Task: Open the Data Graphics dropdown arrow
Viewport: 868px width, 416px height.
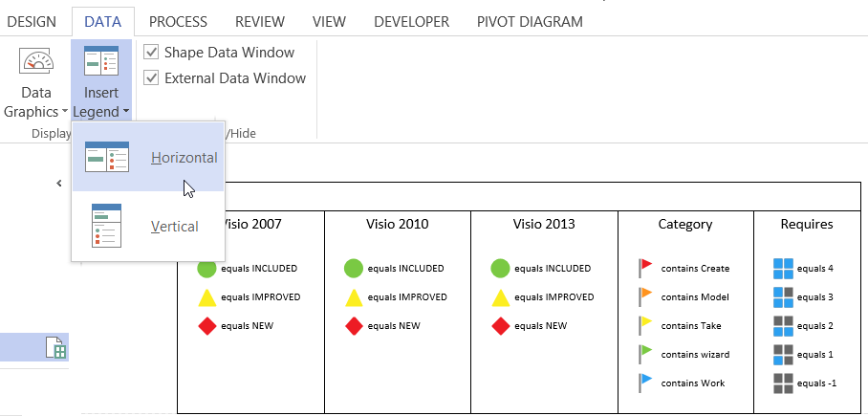Action: coord(65,112)
